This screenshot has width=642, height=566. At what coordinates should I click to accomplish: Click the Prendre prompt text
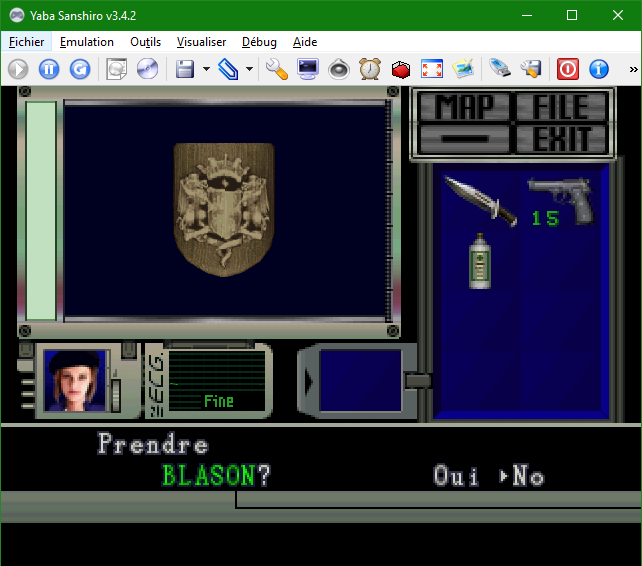coord(153,444)
